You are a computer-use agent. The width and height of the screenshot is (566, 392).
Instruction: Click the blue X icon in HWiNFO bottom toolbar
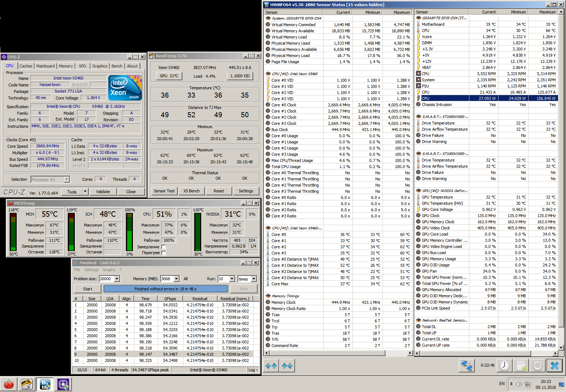pos(555,366)
